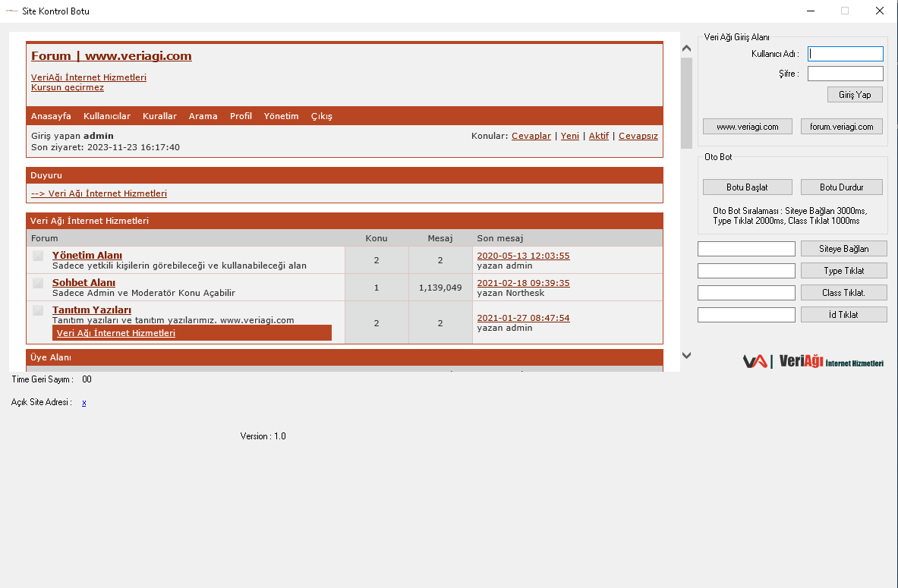This screenshot has width=898, height=588.
Task: Open the Forum | www.veriagi.com header link
Action: tap(111, 56)
